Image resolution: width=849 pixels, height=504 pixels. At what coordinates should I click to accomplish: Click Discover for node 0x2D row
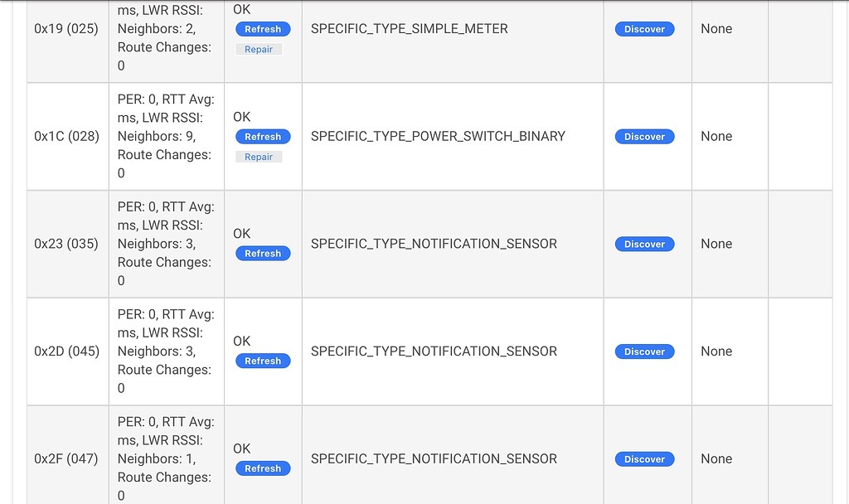coord(644,351)
